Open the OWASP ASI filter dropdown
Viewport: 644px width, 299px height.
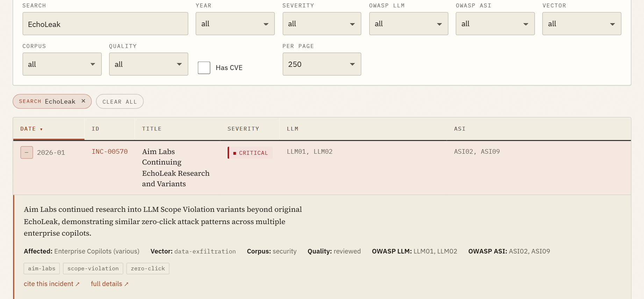tap(495, 24)
